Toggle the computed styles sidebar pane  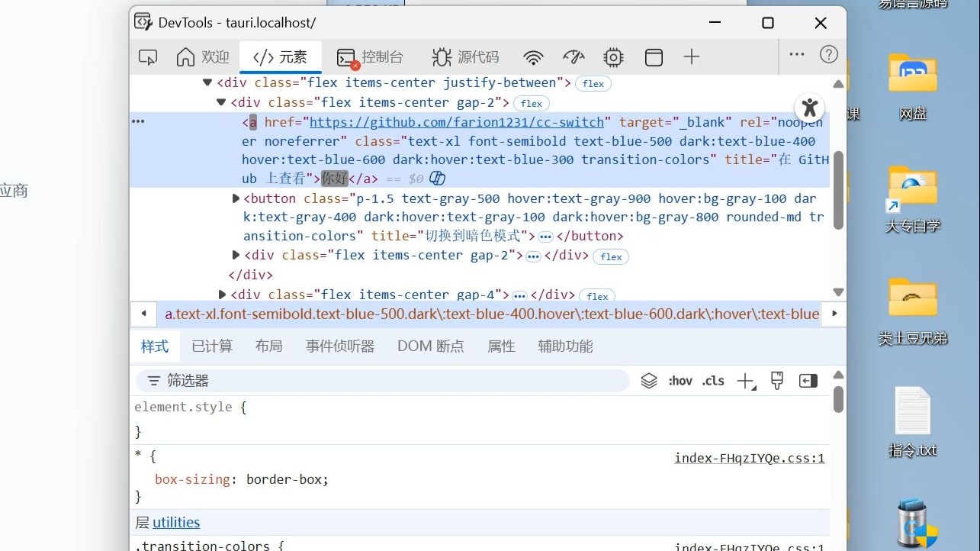point(808,380)
